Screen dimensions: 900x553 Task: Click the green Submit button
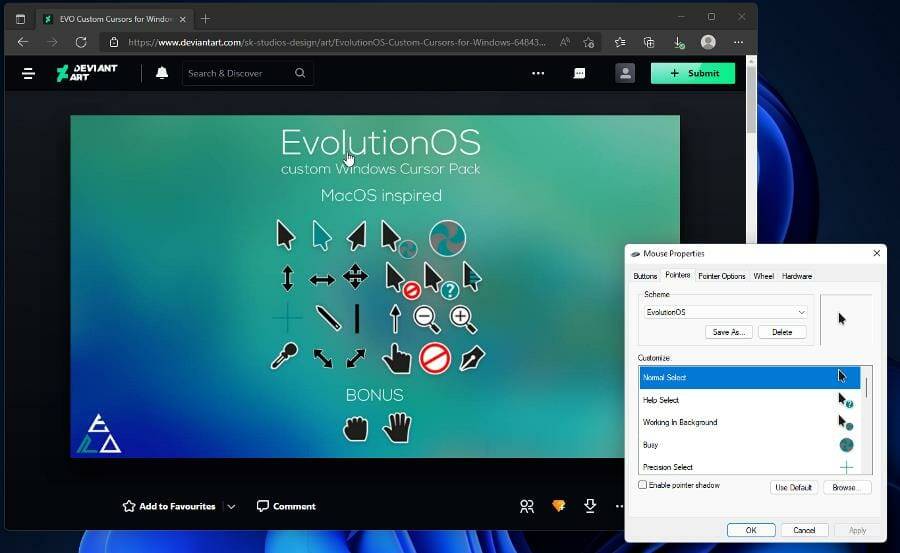tap(692, 73)
